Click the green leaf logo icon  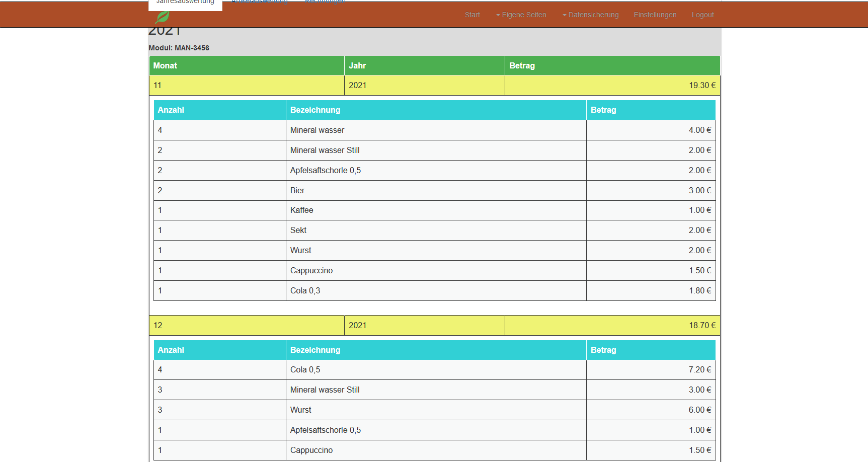(x=162, y=18)
